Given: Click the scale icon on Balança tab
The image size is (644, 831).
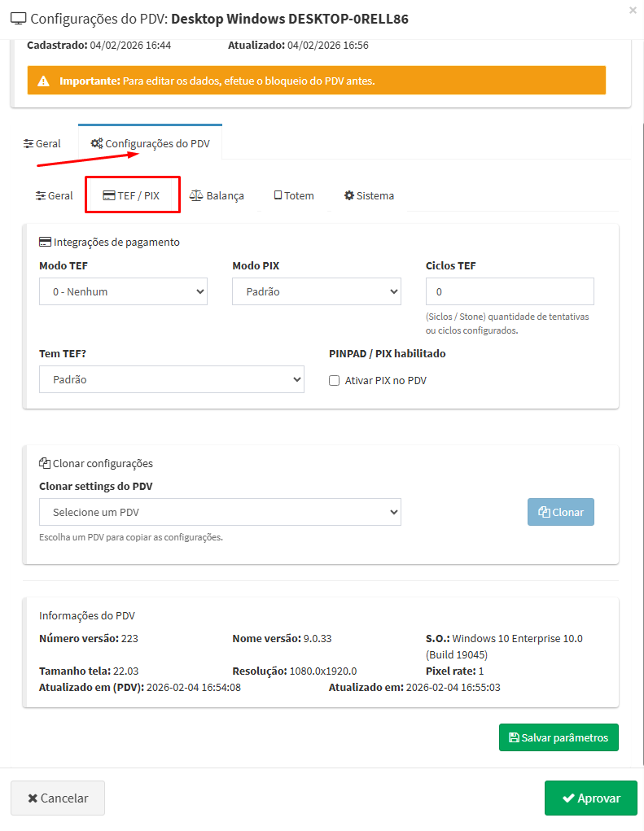Looking at the screenshot, I should pyautogui.click(x=196, y=195).
